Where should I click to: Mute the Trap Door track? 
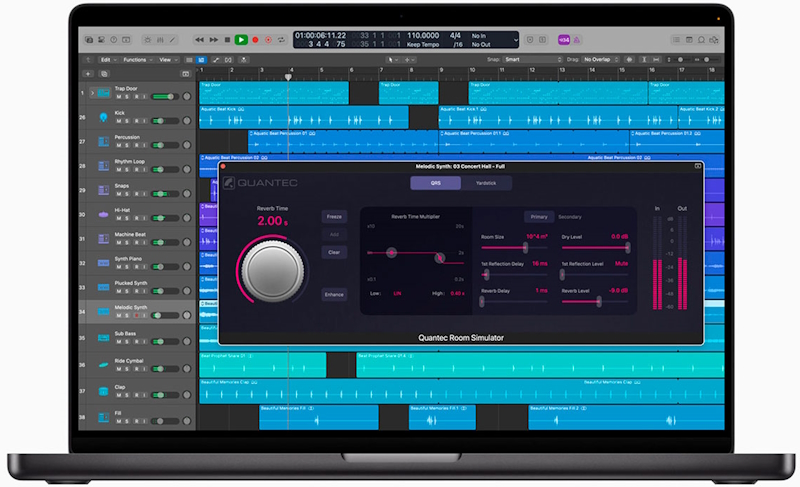[118, 96]
